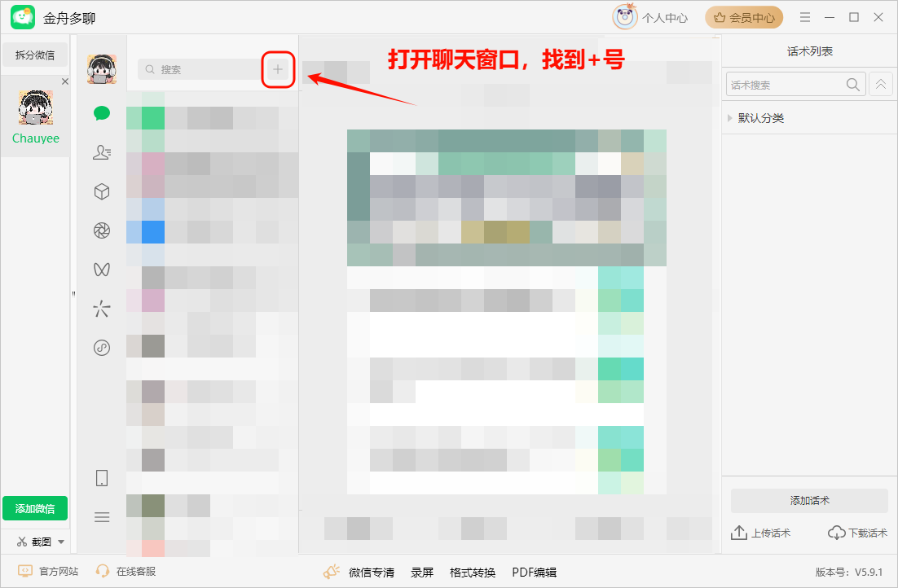
Task: Click the megaphone icon in bottom bar
Action: [332, 572]
